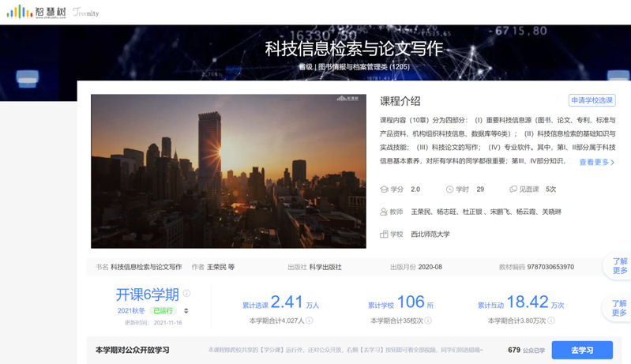The image size is (631, 364).
Task: Click info icon next to 本学期合计4,027人
Action: click(310, 321)
